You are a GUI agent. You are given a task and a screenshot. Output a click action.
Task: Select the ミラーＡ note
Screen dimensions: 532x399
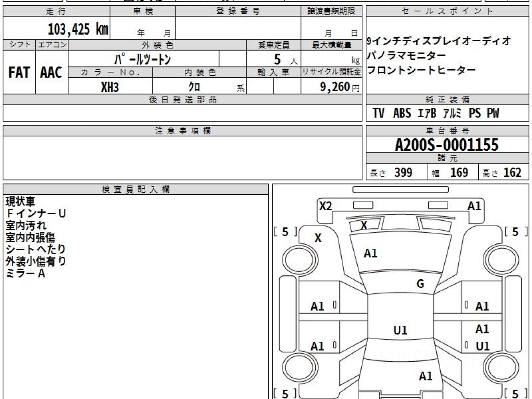[26, 274]
